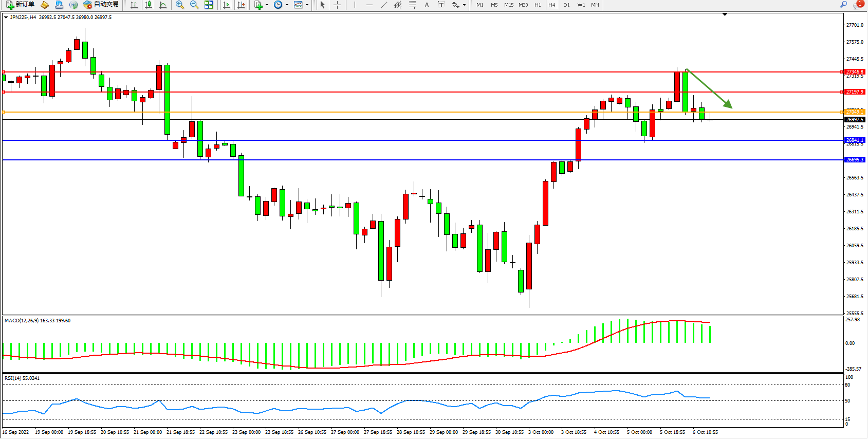Image resolution: width=868 pixels, height=439 pixels.
Task: Enable chart auto scroll icon
Action: [227, 5]
